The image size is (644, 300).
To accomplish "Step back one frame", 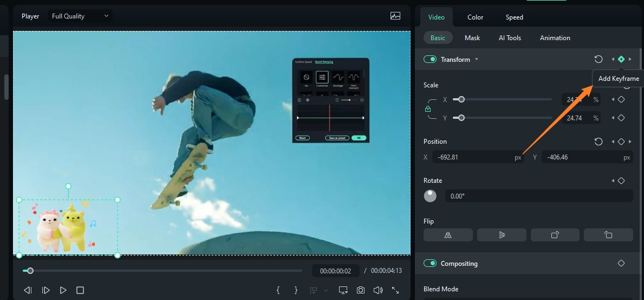I will pos(28,290).
